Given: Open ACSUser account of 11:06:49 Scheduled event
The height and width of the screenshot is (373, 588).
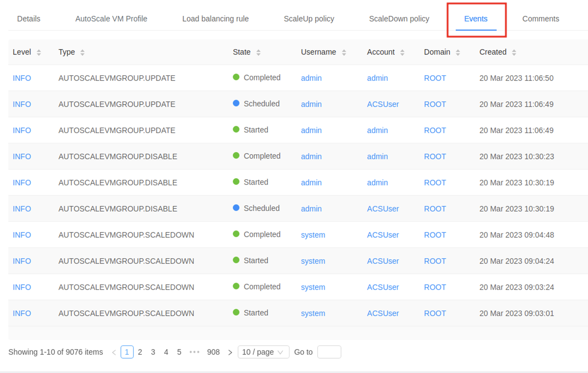Looking at the screenshot, I should (383, 104).
